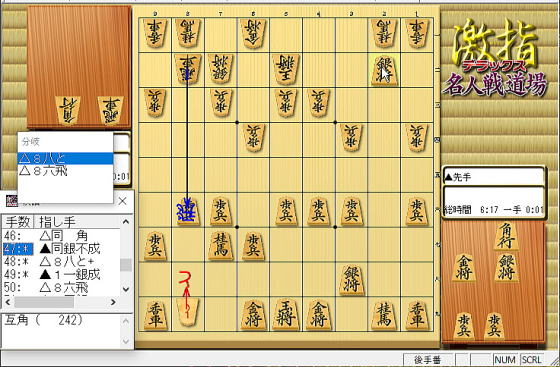Pick the bishop in the sente hand
The height and width of the screenshot is (367, 560).
pos(505,236)
